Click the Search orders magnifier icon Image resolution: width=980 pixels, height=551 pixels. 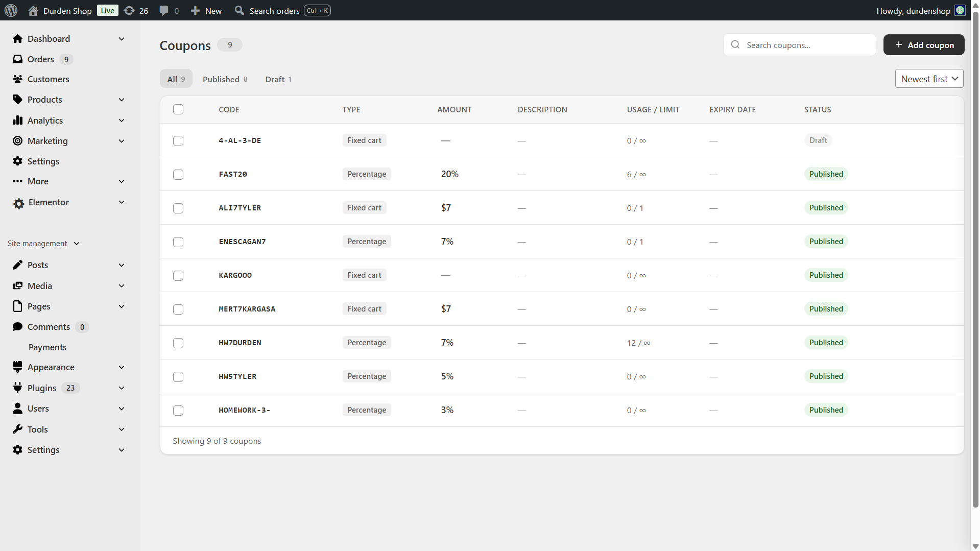pyautogui.click(x=238, y=10)
